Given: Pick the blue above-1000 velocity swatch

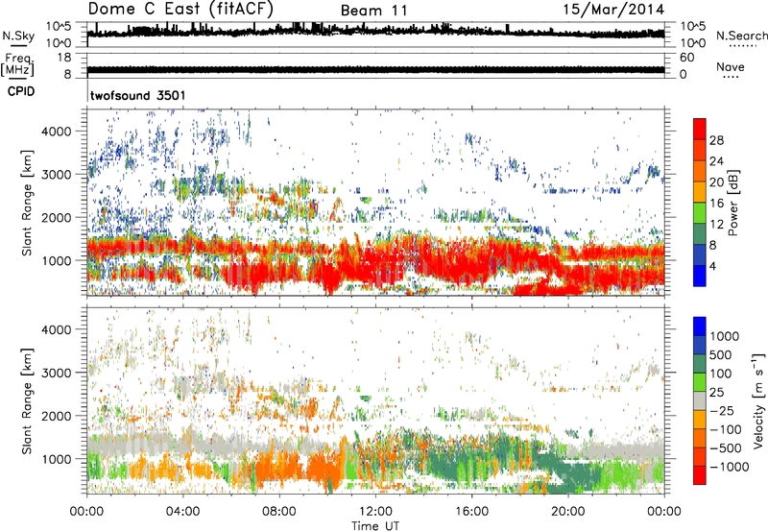Looking at the screenshot, I should click(x=700, y=326).
